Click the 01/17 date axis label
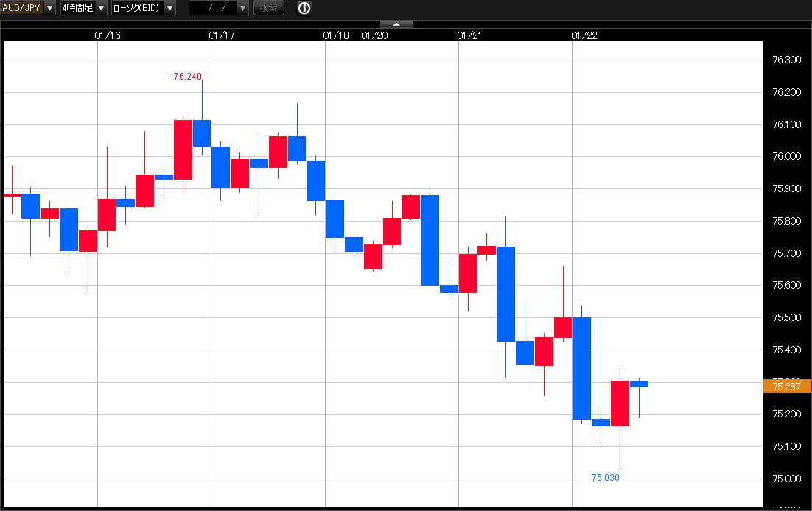The width and height of the screenshot is (812, 511). point(222,35)
